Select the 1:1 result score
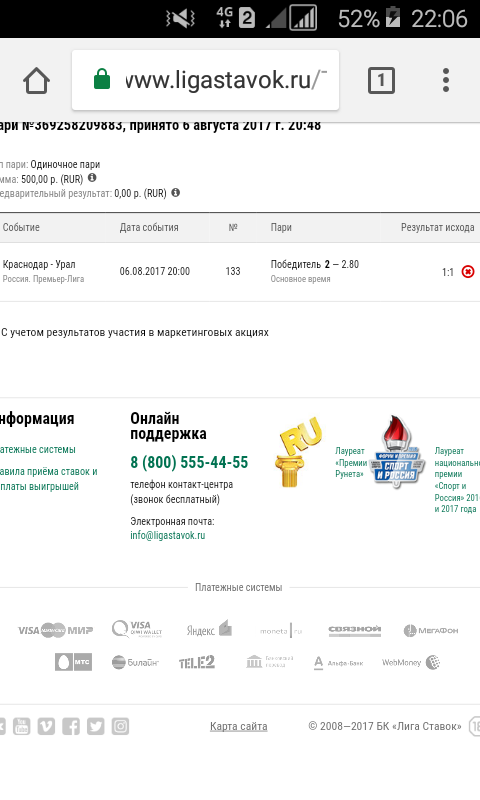Viewport: 480px width, 800px height. point(448,272)
